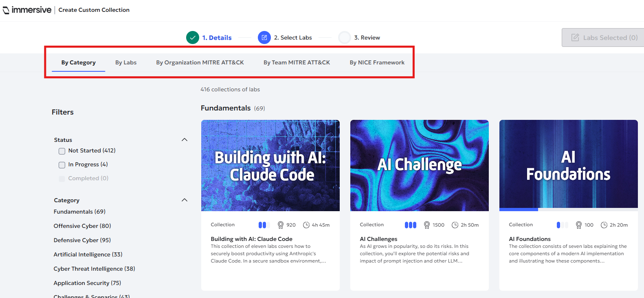The image size is (644, 298).
Task: Switch to the By Labs tab
Action: [x=126, y=62]
